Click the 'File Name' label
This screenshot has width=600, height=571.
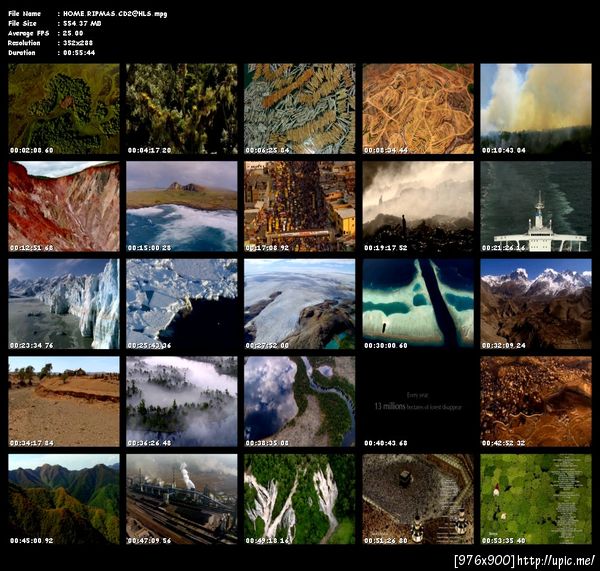click(x=24, y=14)
